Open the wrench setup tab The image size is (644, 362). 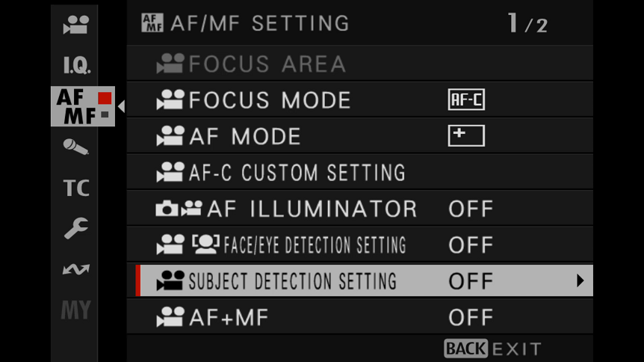pyautogui.click(x=76, y=228)
